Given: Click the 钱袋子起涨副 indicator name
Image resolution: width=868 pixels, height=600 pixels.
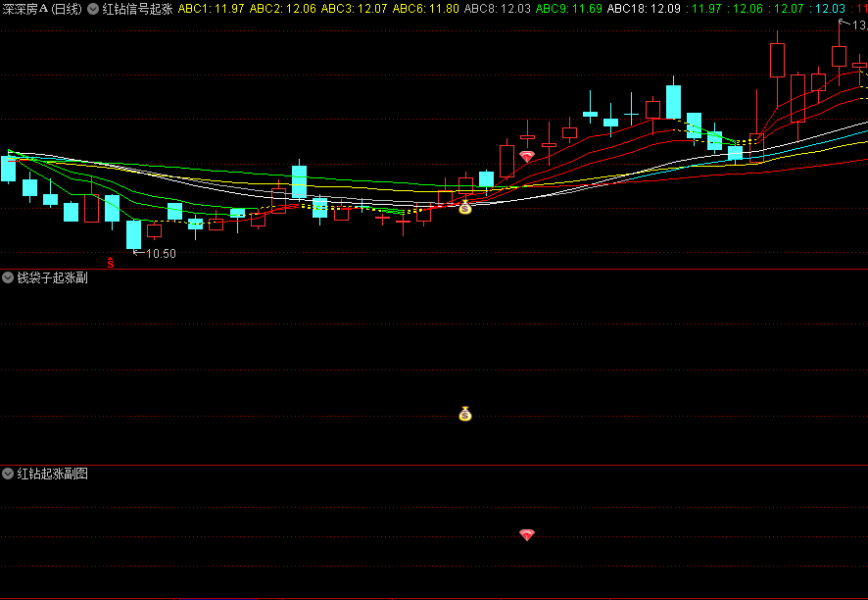Looking at the screenshot, I should click(x=52, y=277).
